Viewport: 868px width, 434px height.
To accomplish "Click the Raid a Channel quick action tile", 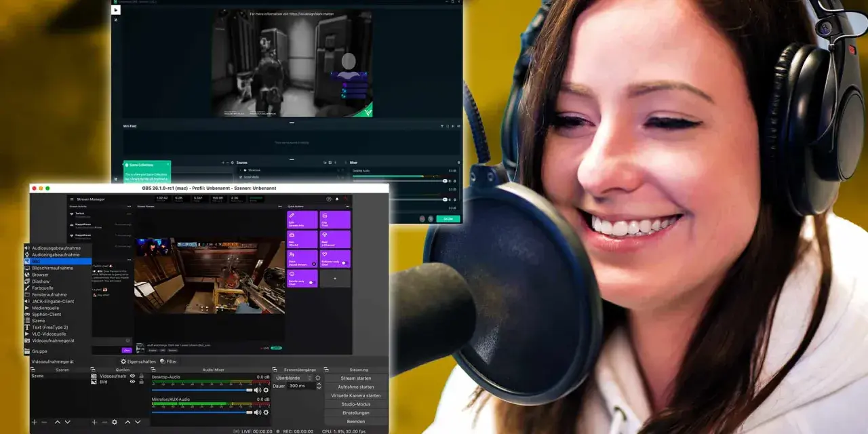I will (x=335, y=239).
